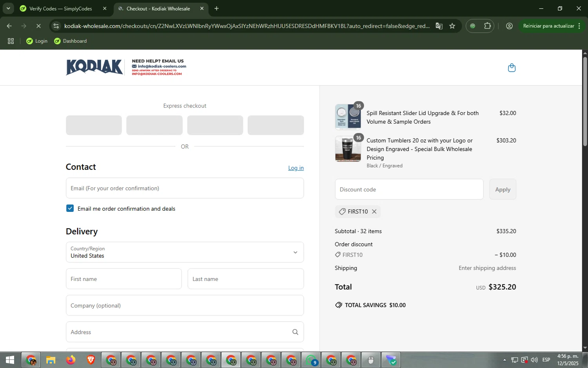The height and width of the screenshot is (368, 588).
Task: Open the Extensions puzzle icon
Action: tap(487, 26)
